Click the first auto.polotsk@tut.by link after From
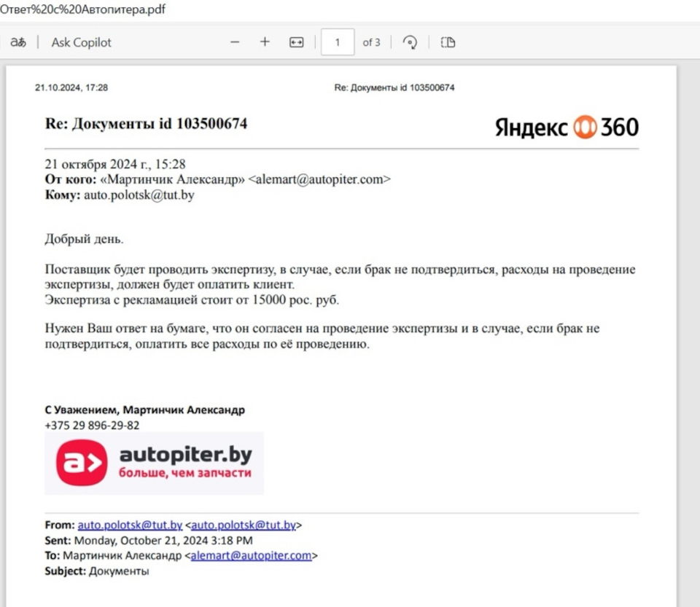700x607 pixels. pyautogui.click(x=130, y=525)
